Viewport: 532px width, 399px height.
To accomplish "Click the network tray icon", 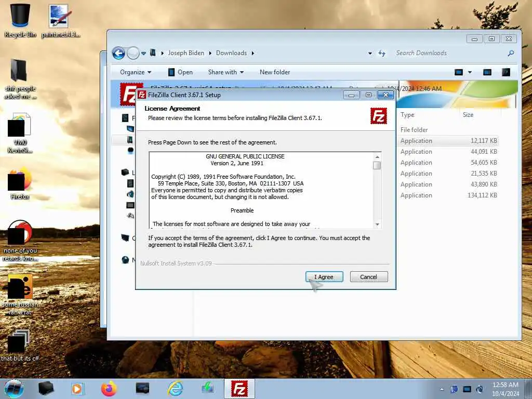I will 467,389.
